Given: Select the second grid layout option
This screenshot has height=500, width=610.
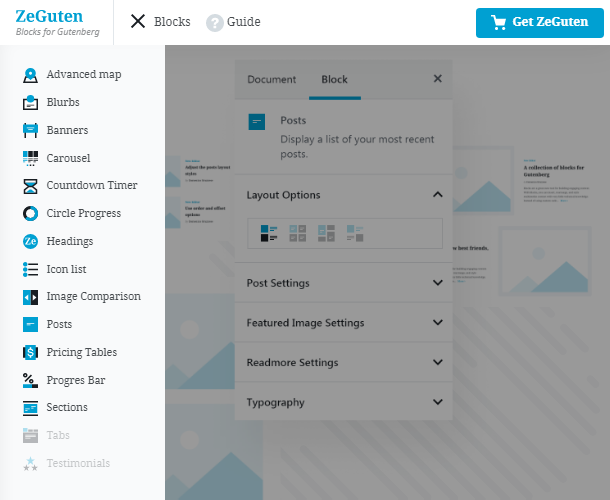Looking at the screenshot, I should (x=298, y=233).
